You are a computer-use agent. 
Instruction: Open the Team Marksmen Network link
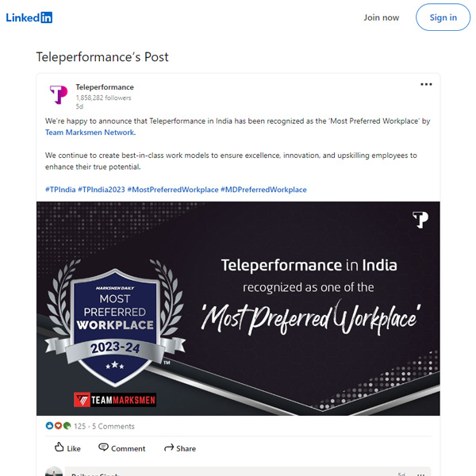[x=90, y=132]
